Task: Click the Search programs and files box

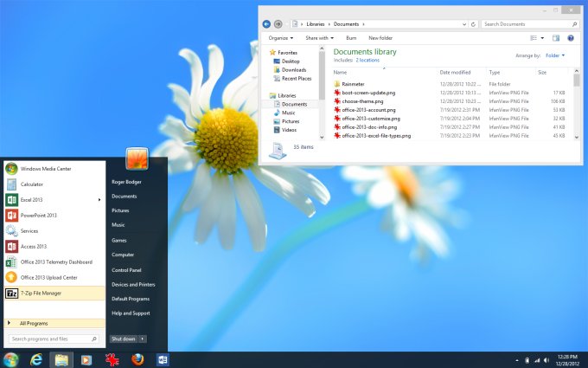Action: point(54,339)
